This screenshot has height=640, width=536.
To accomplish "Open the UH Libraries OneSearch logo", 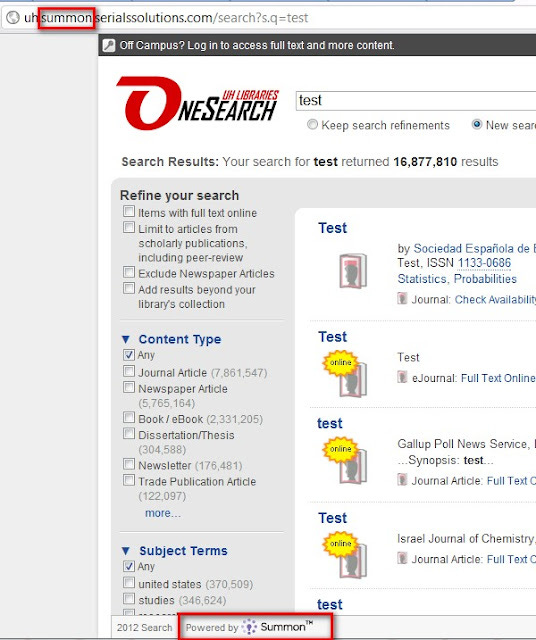I will pyautogui.click(x=198, y=103).
